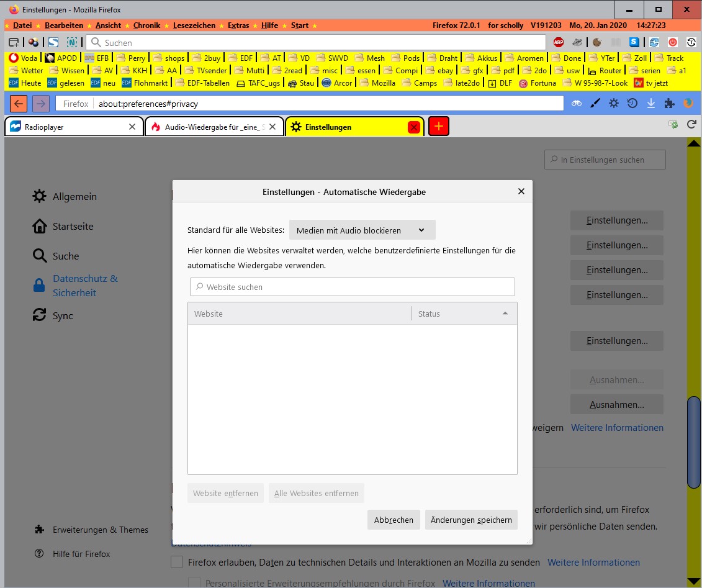Open 'Medien mit Audio blockieren' dropdown
Screen dimensions: 702x588
[x=362, y=230]
